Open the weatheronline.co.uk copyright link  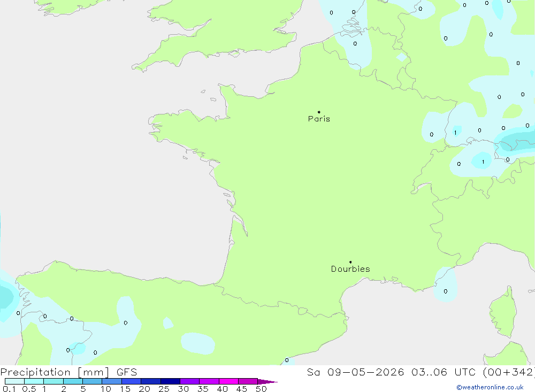490,387
